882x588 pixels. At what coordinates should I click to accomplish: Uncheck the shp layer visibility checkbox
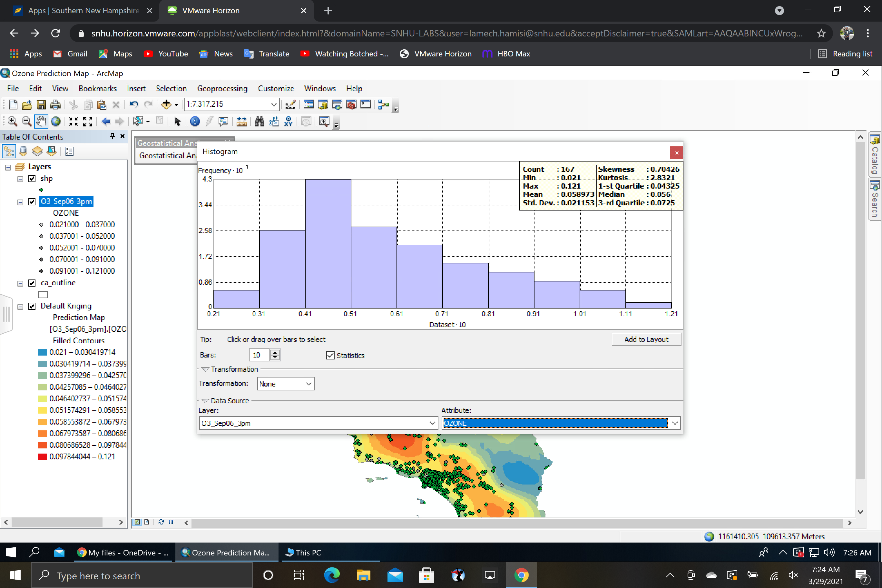click(32, 179)
